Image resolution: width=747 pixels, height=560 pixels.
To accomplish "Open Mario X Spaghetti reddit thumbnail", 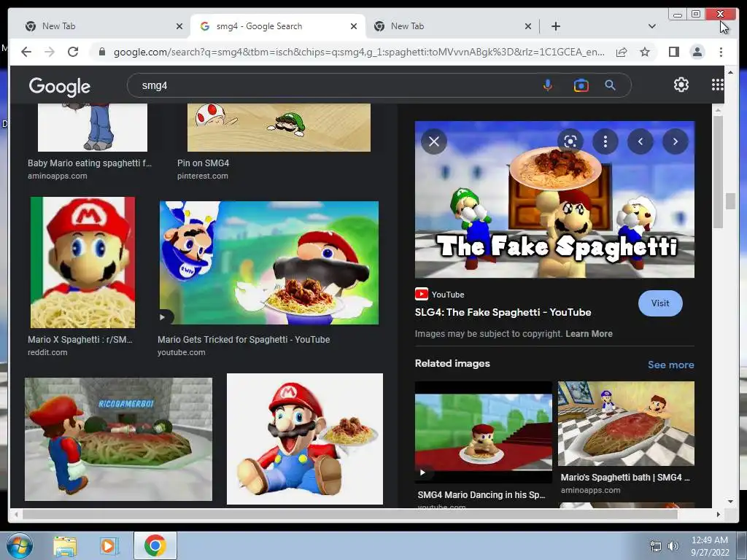I will (82, 262).
